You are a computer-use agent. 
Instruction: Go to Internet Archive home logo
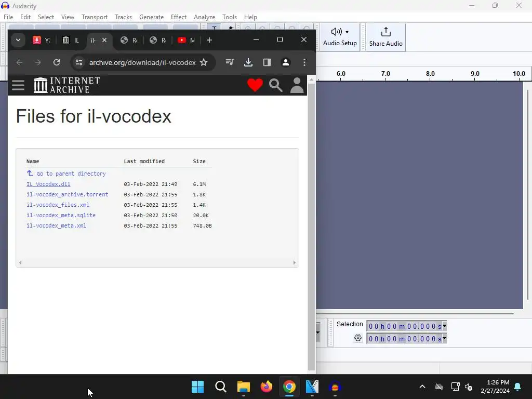coord(67,85)
